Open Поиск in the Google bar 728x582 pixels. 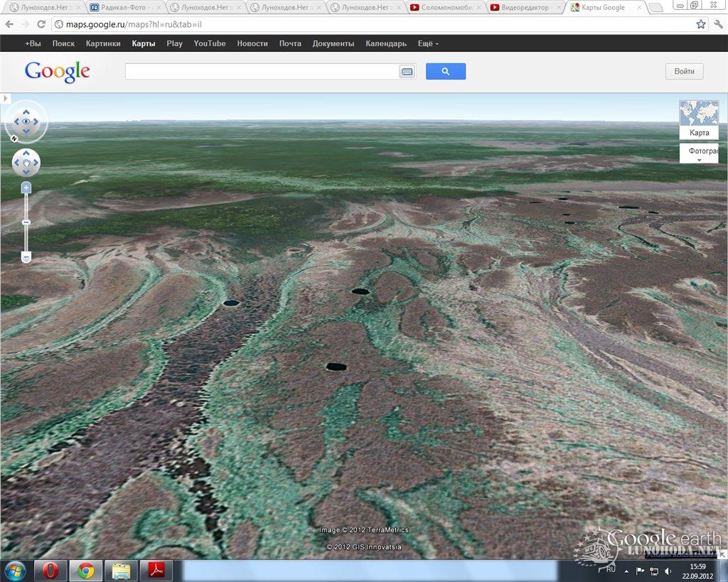pos(63,43)
